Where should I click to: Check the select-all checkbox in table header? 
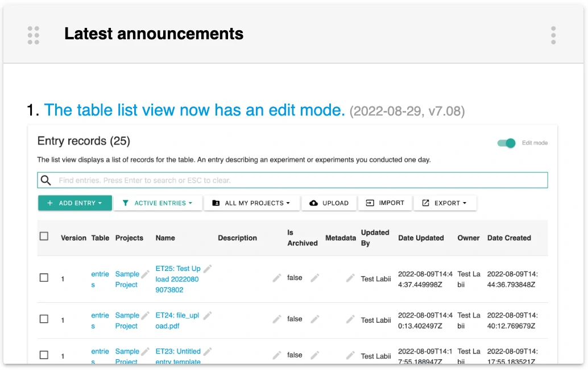44,236
